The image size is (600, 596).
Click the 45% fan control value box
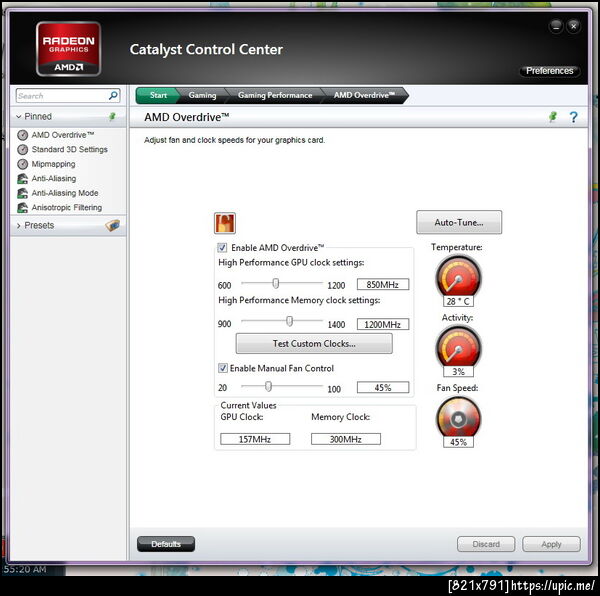point(383,388)
